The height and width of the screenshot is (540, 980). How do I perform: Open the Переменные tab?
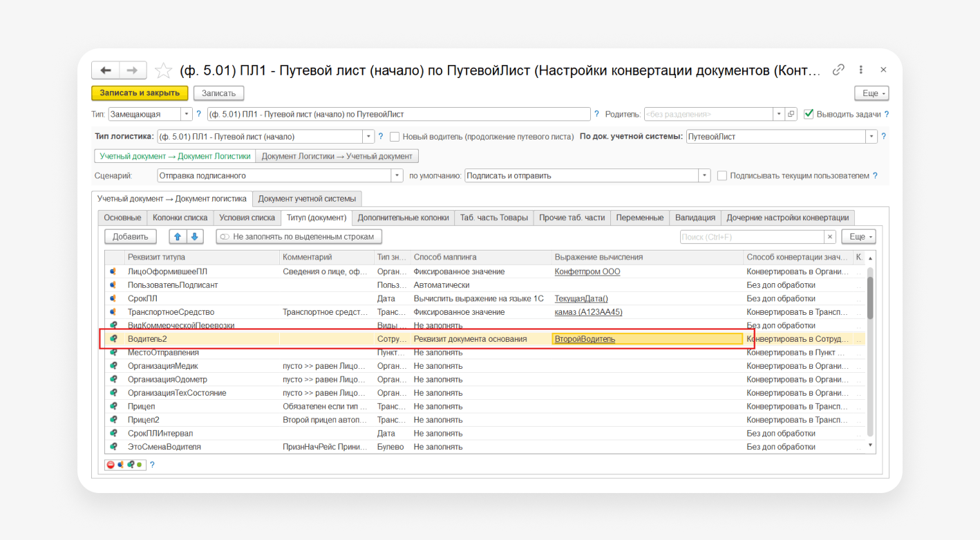(x=640, y=218)
